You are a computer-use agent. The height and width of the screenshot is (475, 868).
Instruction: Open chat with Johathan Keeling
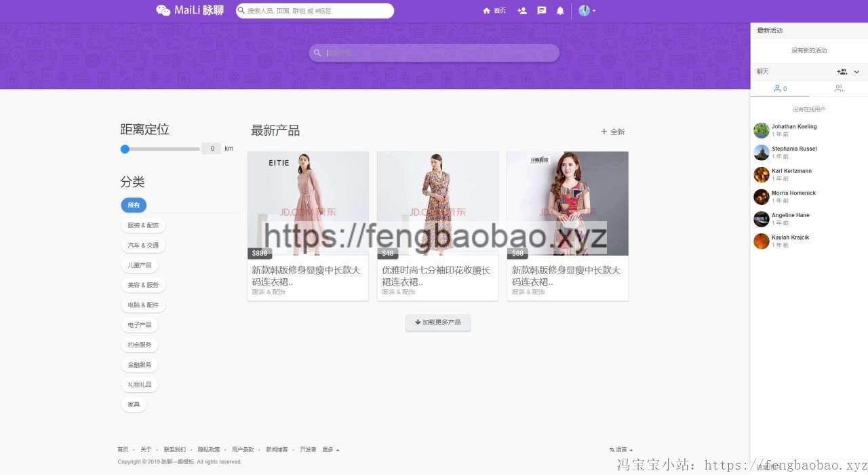[809, 130]
